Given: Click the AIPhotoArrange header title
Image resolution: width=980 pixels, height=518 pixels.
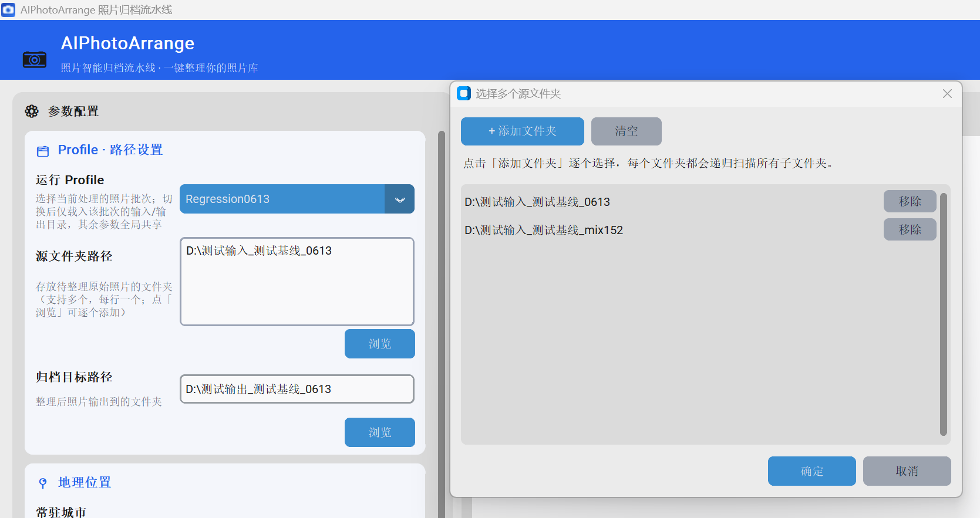Looking at the screenshot, I should [x=127, y=43].
